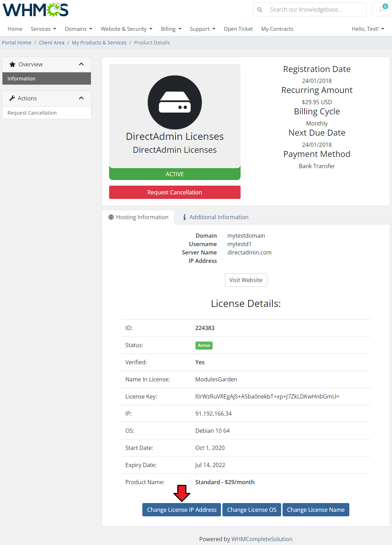Image resolution: width=392 pixels, height=545 pixels.
Task: Focus the knowledgebase search field
Action: (316, 9)
